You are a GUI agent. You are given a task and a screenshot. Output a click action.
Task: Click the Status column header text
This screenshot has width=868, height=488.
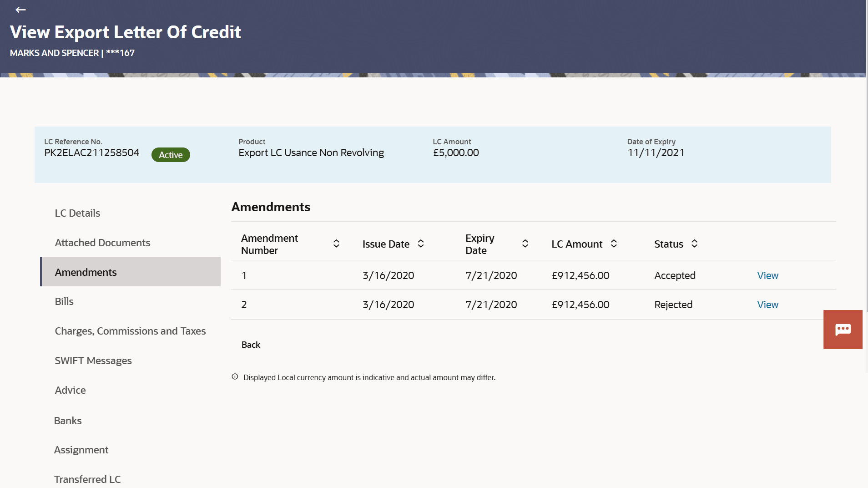coord(669,244)
